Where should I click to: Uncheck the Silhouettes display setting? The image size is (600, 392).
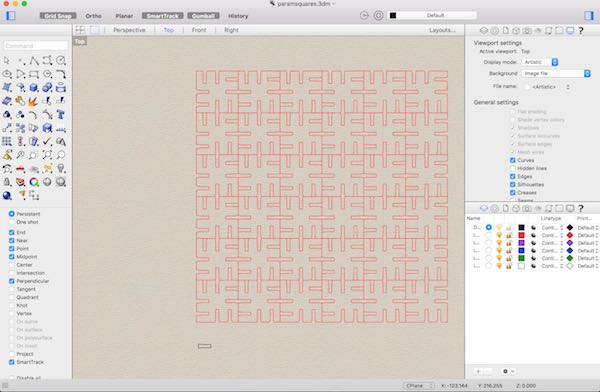coord(513,185)
